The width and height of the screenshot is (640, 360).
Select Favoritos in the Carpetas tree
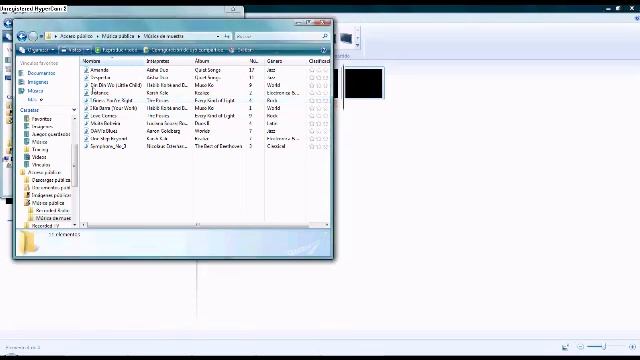point(41,119)
